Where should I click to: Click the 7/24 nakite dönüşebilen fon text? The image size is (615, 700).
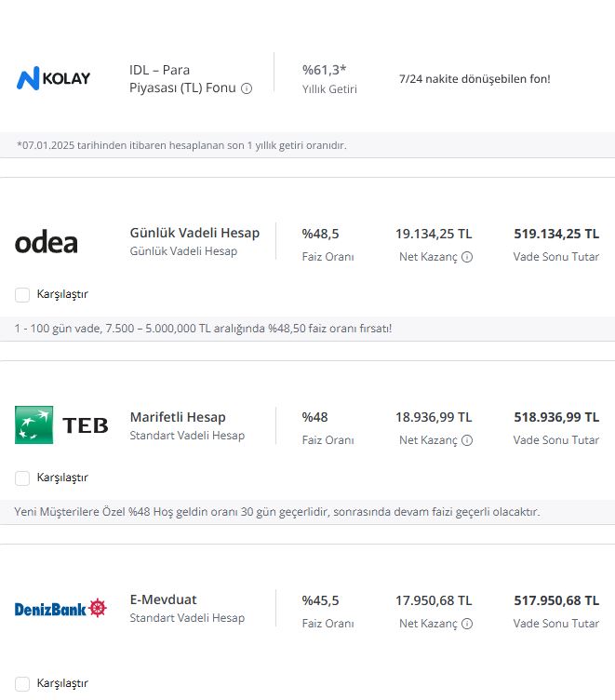[x=475, y=79]
